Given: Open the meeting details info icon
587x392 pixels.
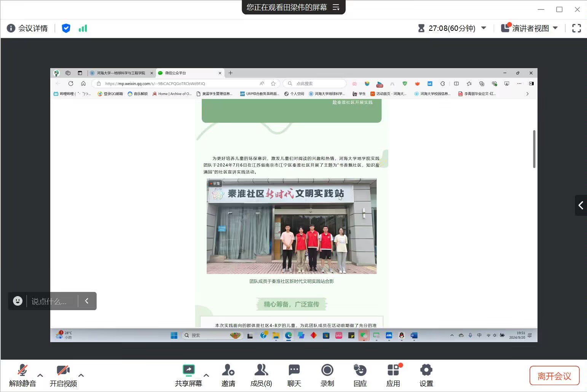Looking at the screenshot, I should [x=11, y=28].
